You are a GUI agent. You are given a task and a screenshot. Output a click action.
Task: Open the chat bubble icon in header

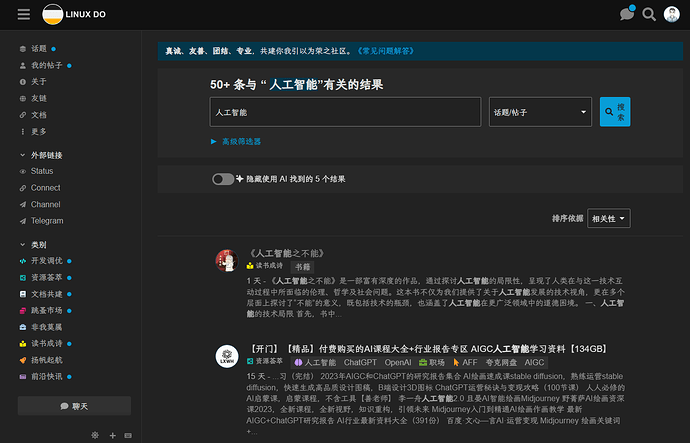(627, 14)
